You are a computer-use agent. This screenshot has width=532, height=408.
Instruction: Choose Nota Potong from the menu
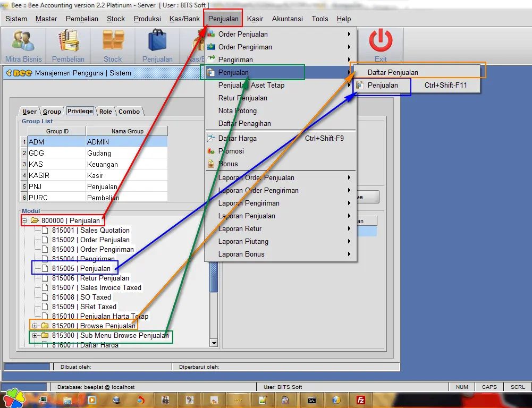pyautogui.click(x=280, y=110)
